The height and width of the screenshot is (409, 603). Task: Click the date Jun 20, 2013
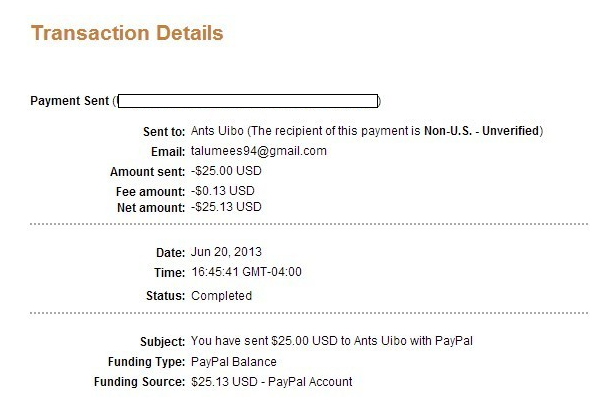[226, 252]
